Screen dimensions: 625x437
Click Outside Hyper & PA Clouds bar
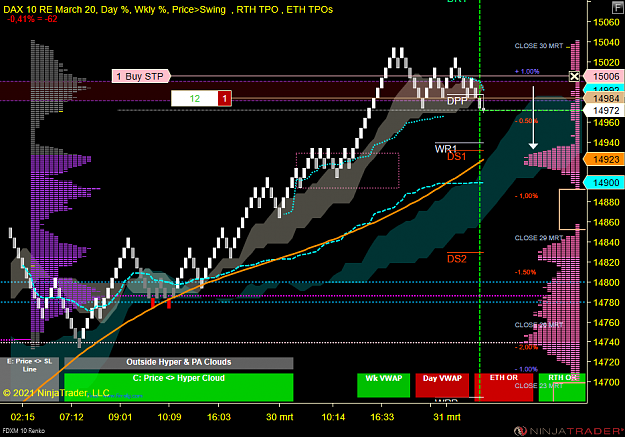coord(179,362)
